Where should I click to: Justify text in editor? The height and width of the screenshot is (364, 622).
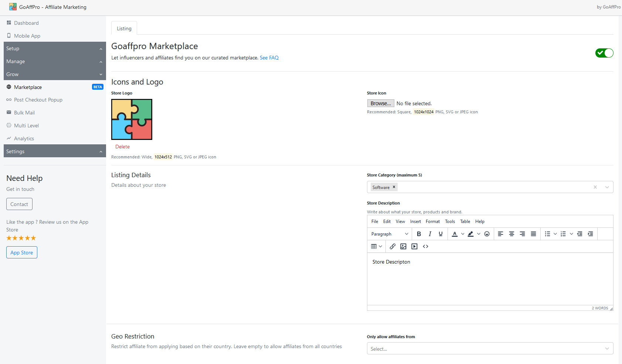[x=533, y=234]
